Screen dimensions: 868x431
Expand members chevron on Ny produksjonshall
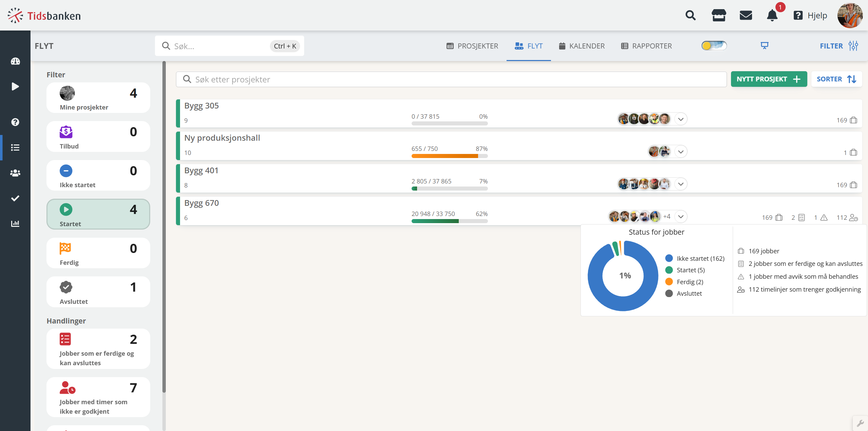[x=680, y=152]
